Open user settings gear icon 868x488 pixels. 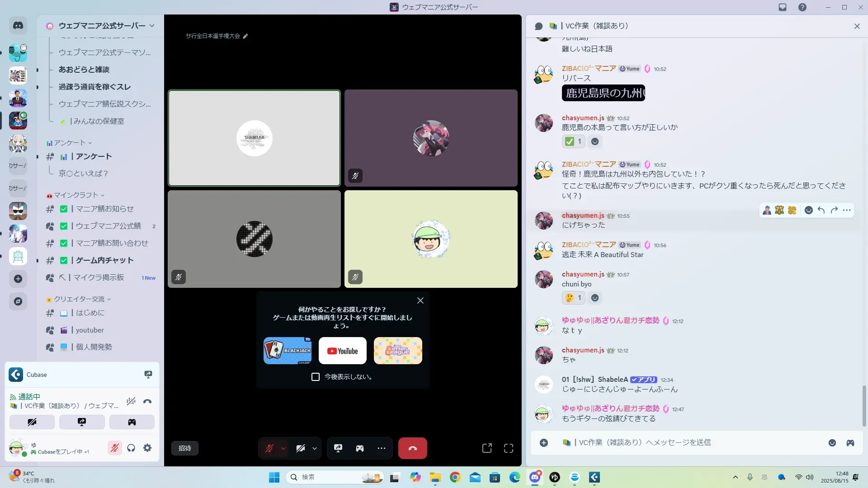[x=147, y=448]
